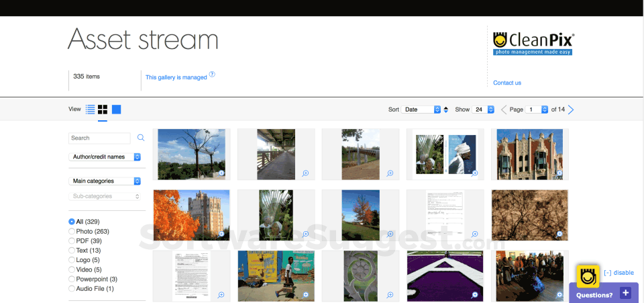Viewport: 644px width, 303px height.
Task: Switch to large single-image view icon
Action: [116, 110]
